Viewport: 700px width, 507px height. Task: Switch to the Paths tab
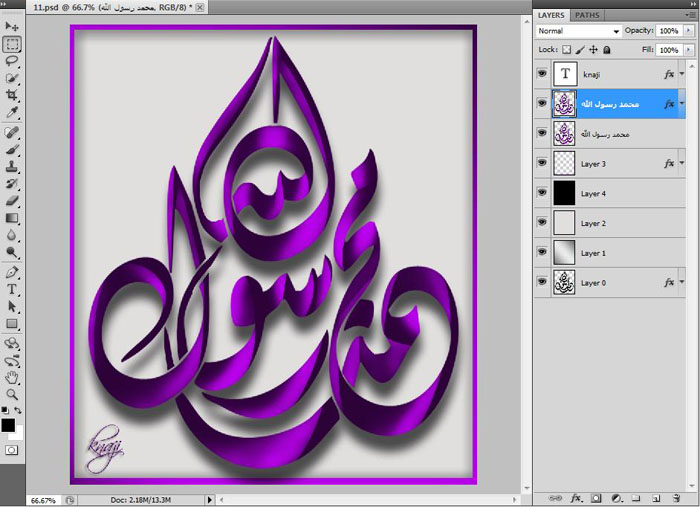[x=588, y=15]
